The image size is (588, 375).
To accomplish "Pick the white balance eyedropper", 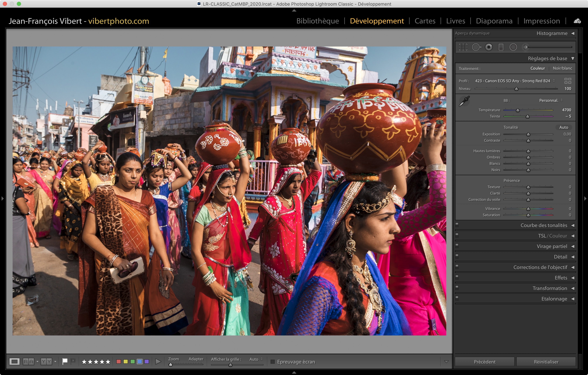I will tap(464, 101).
